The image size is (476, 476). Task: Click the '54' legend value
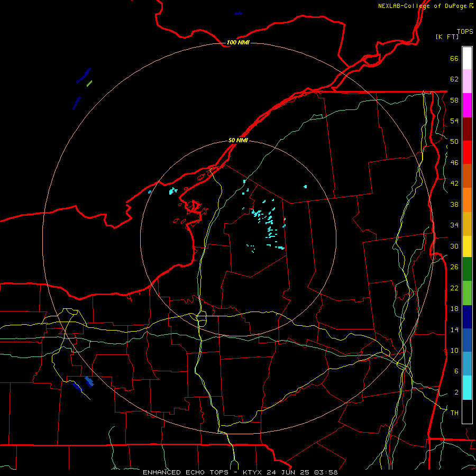click(x=454, y=121)
